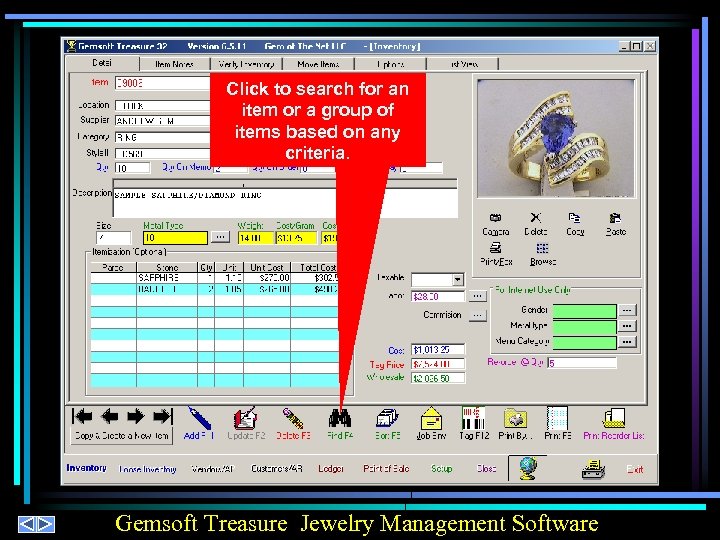The image size is (720, 540).
Task: Open the Options tab
Action: tap(390, 64)
